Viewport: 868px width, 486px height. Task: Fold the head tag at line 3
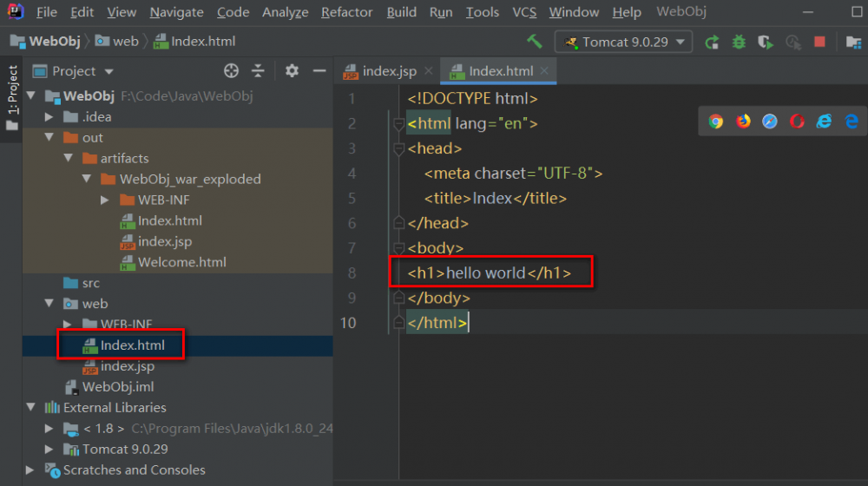pos(398,148)
